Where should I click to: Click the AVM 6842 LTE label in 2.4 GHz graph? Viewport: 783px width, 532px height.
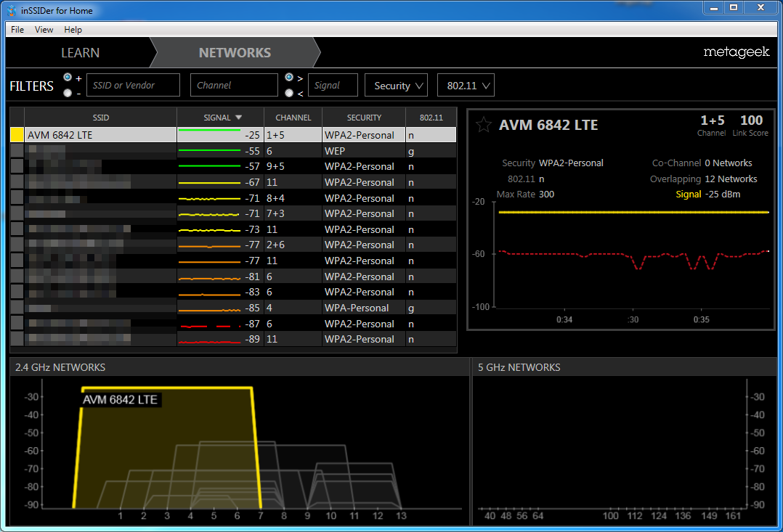pos(120,400)
